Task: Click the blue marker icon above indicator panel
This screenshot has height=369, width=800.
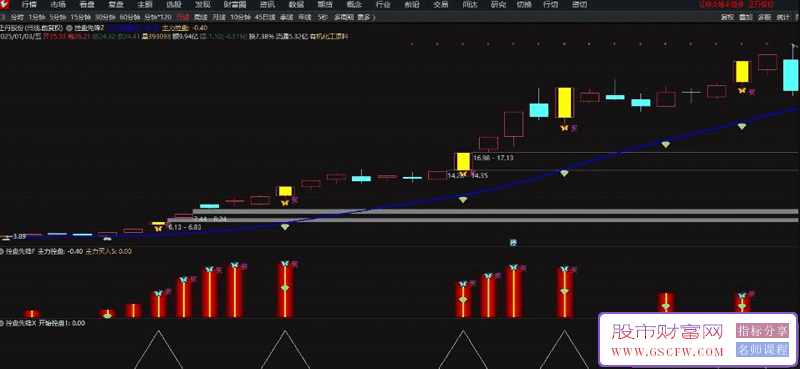Action: (513, 243)
